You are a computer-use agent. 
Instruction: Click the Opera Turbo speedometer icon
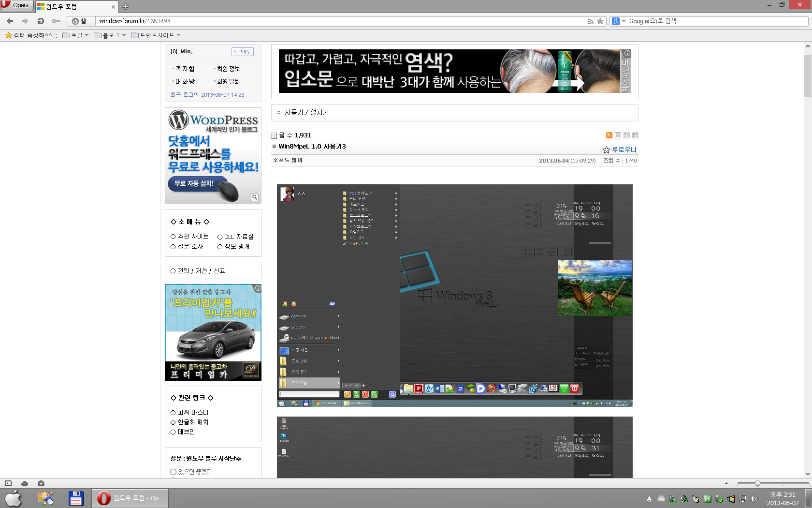(x=41, y=483)
